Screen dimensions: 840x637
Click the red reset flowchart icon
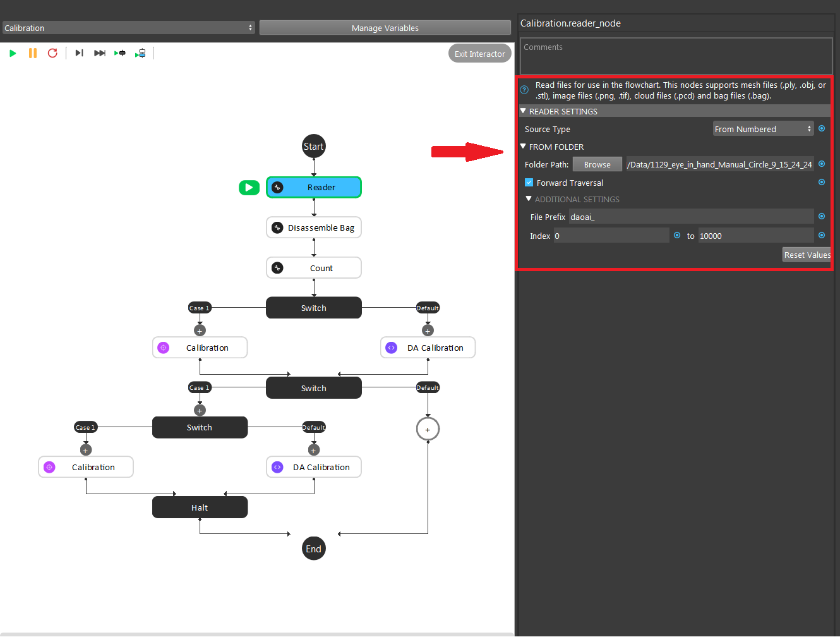click(x=52, y=53)
